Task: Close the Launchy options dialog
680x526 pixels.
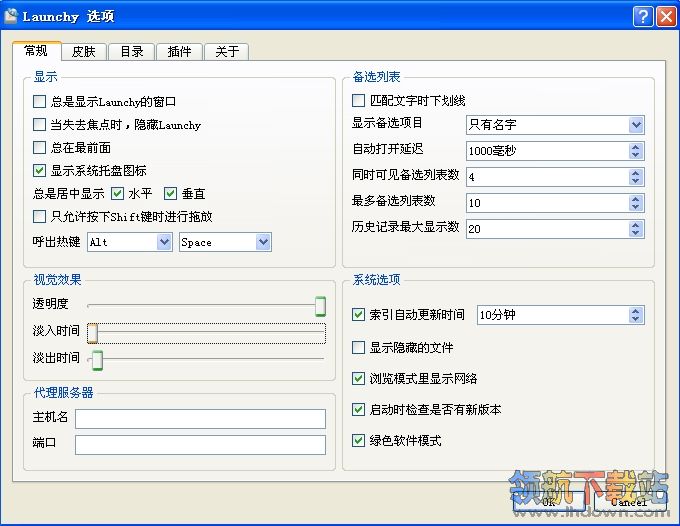Action: (666, 16)
